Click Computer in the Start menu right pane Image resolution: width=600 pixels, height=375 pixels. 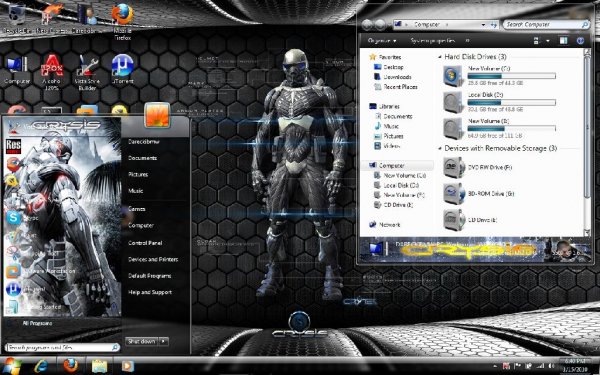coord(141,226)
